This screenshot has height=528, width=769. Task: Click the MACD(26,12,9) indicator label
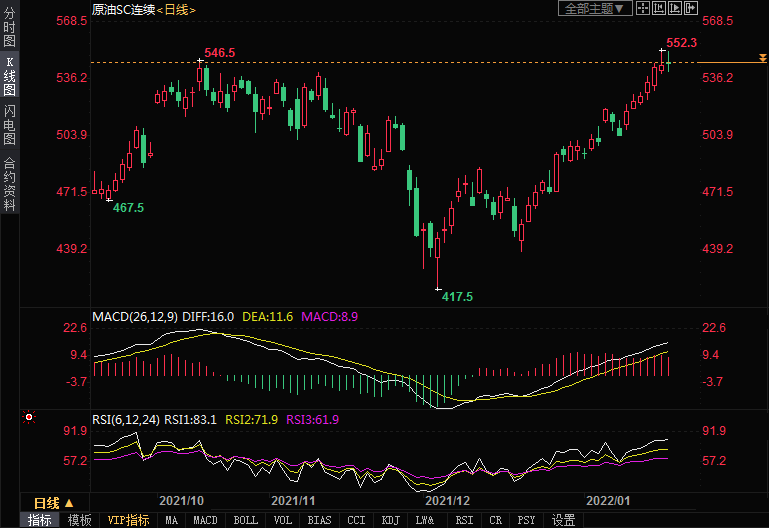[x=134, y=316]
